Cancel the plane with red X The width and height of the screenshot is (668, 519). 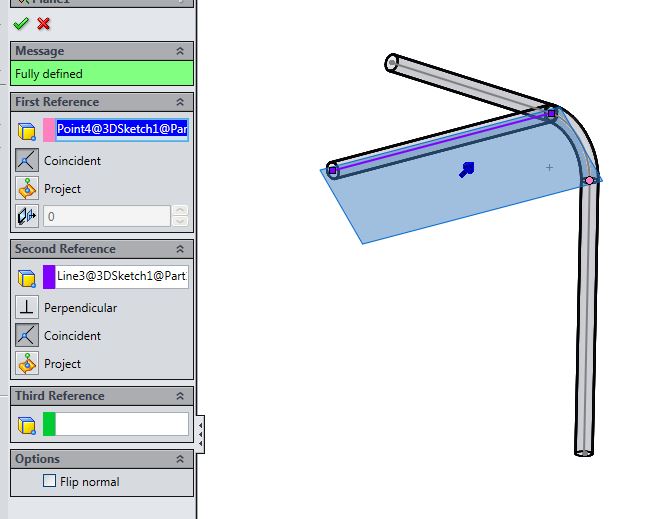[43, 24]
